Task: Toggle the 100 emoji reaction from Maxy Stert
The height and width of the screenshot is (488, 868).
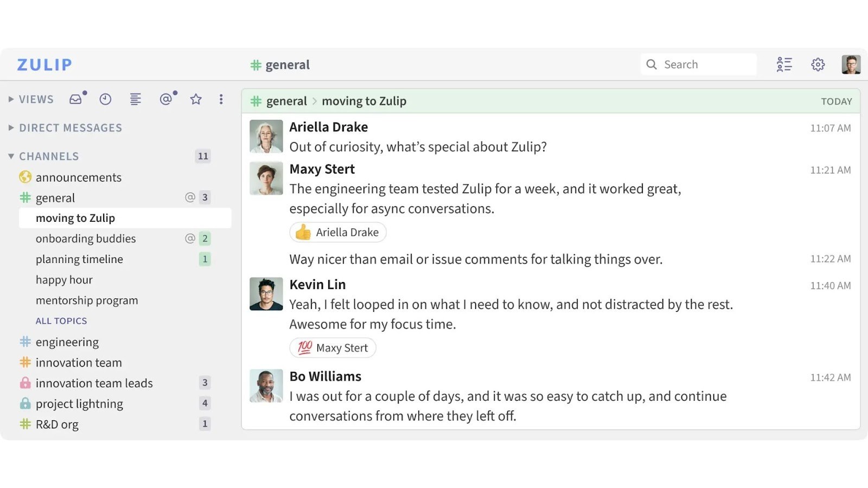Action: click(x=333, y=348)
